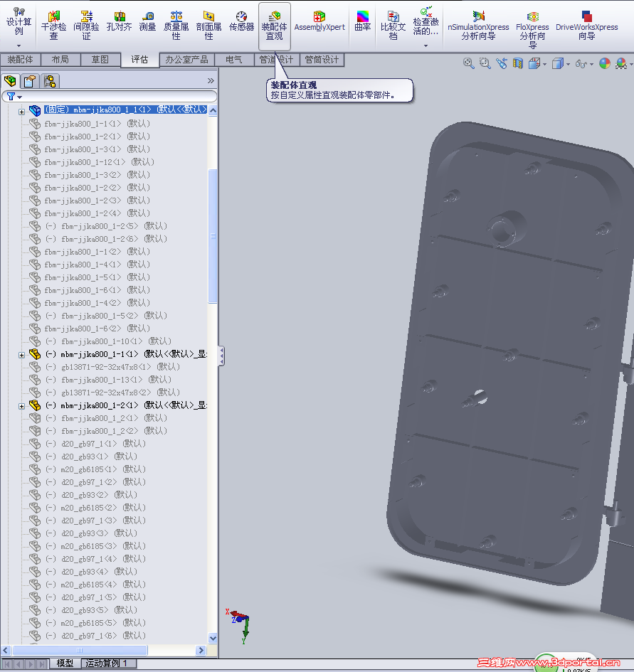Screen dimensions: 634x672
Task: Click Zoom to Area icon
Action: pos(485,64)
